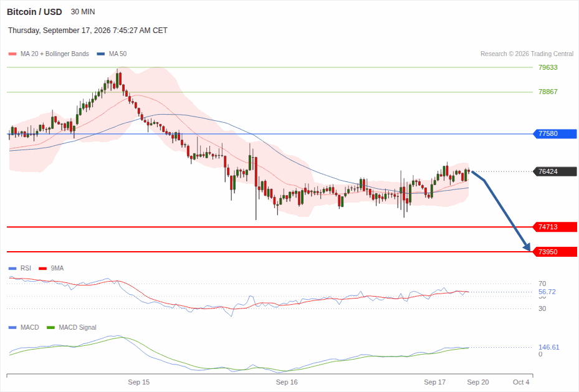
Task: Click the red 73950 support price tag
Action: tap(555, 252)
